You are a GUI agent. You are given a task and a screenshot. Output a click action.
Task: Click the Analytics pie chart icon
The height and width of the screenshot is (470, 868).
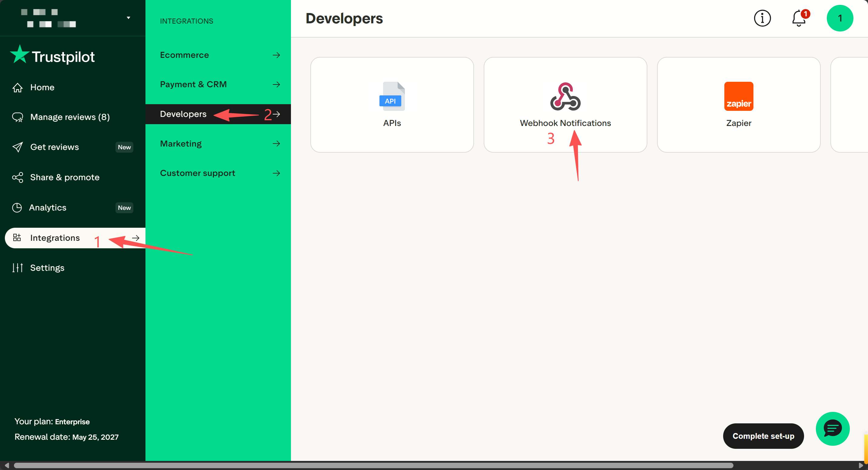(x=17, y=208)
